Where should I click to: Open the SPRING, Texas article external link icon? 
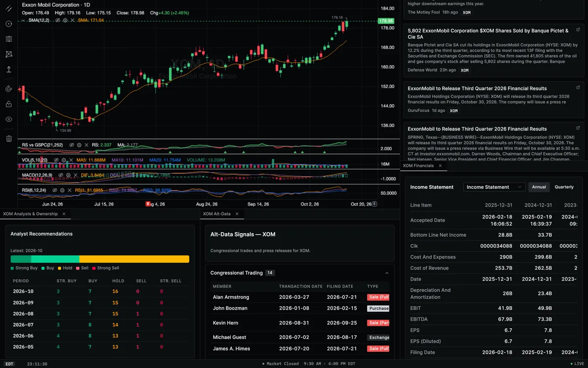(578, 129)
